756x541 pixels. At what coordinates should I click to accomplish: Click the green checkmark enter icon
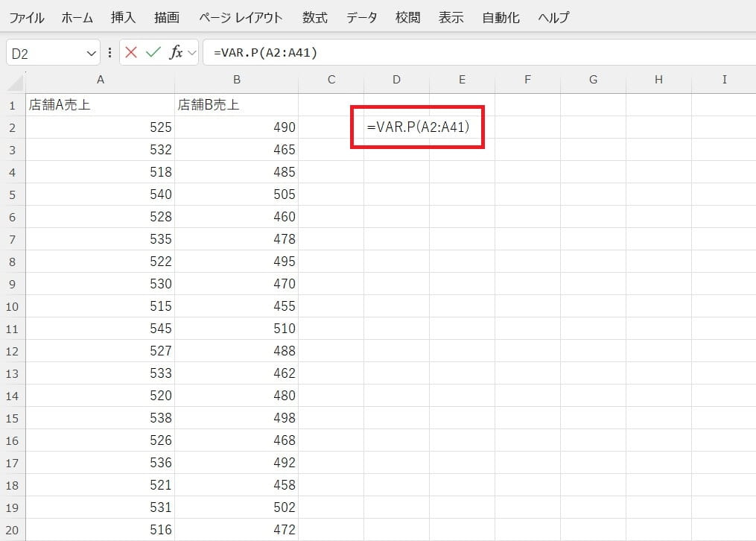[153, 53]
